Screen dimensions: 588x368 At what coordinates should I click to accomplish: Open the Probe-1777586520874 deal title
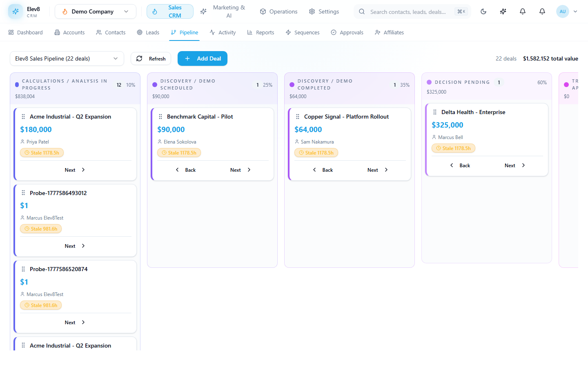59,269
